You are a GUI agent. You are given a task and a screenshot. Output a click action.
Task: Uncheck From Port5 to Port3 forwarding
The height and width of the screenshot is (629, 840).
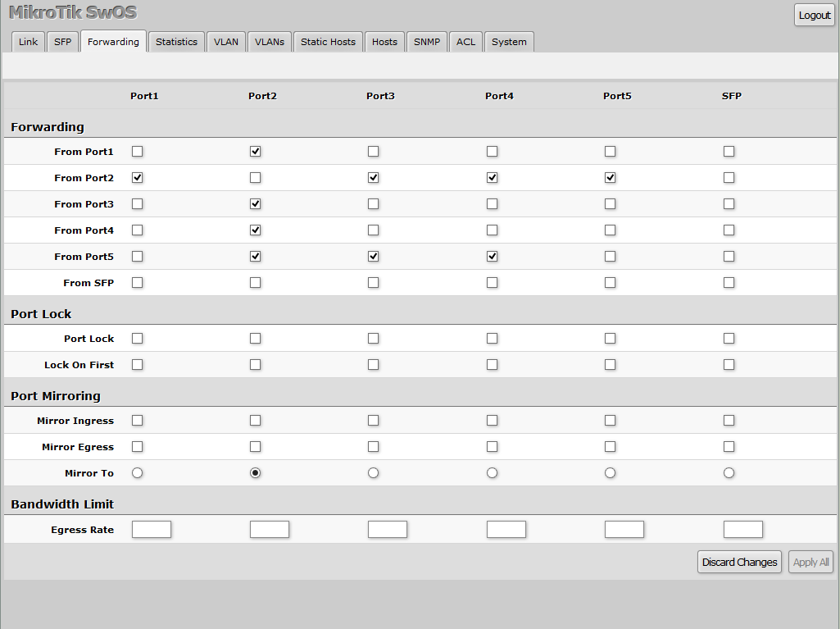tap(374, 257)
